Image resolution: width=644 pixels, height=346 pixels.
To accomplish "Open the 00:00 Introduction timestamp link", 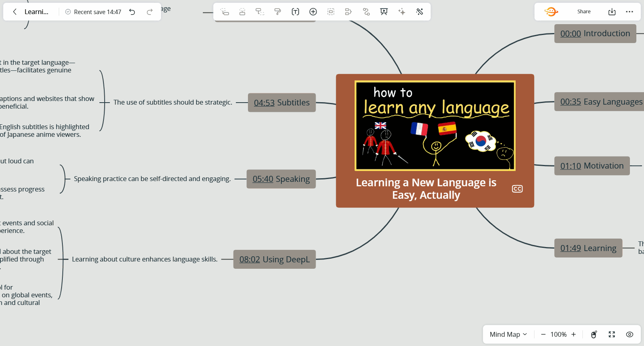I will click(570, 34).
